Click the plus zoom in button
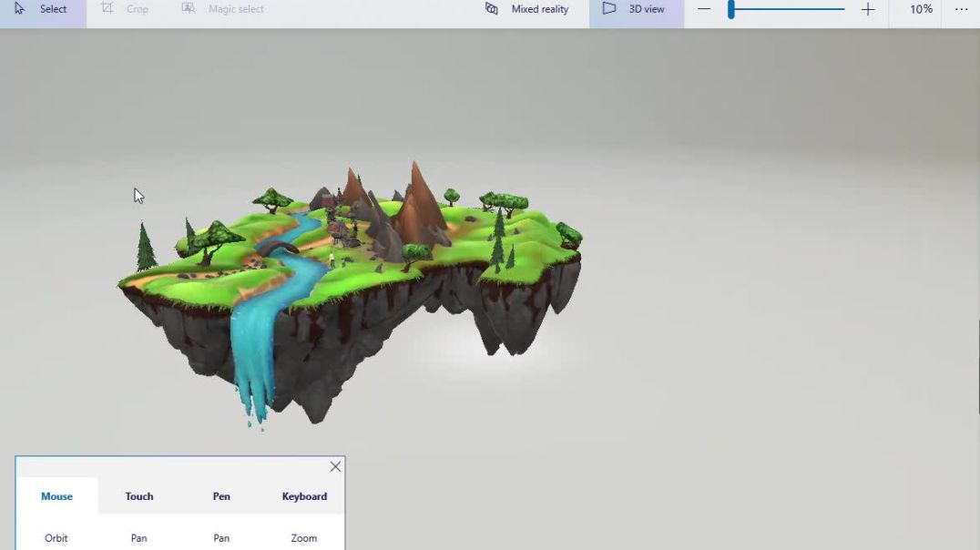This screenshot has height=550, width=980. 868,9
